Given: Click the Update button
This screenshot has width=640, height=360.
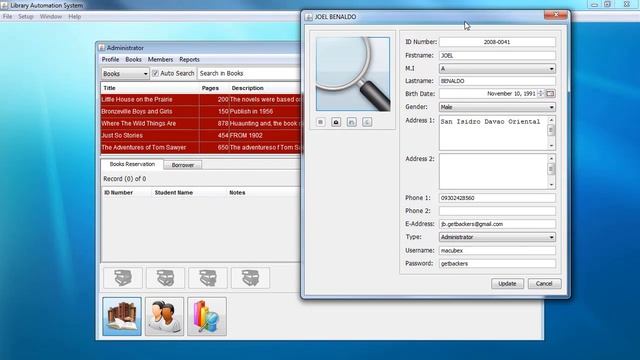Looking at the screenshot, I should click(x=507, y=284).
